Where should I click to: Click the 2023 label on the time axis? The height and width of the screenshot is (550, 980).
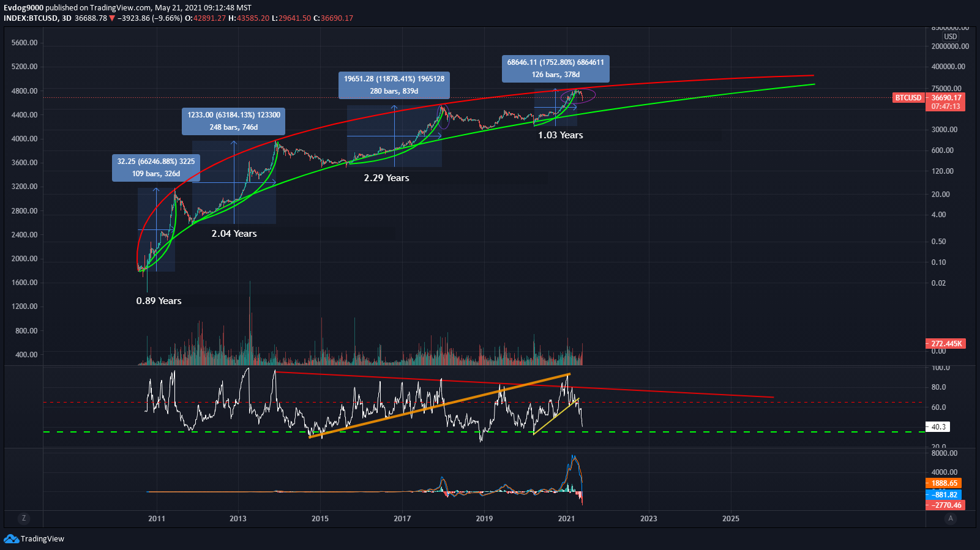[x=649, y=519]
